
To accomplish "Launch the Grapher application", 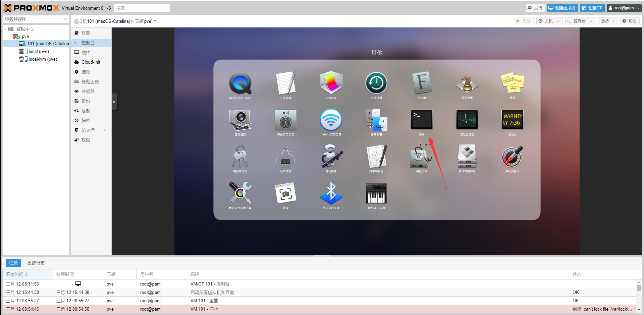I will [331, 83].
